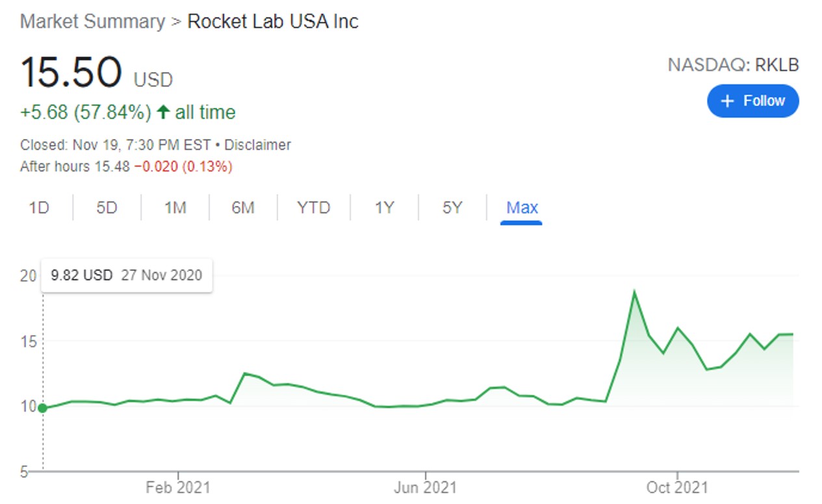822x504 pixels.
Task: Click the Jun 2021 axis label
Action: 426,486
